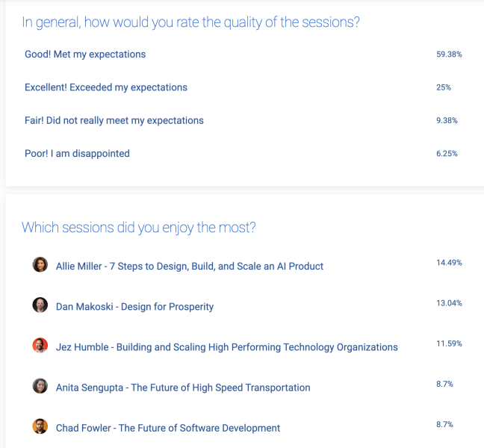This screenshot has height=448, width=484.
Task: Click Allie Miller's avatar photo
Action: (40, 264)
